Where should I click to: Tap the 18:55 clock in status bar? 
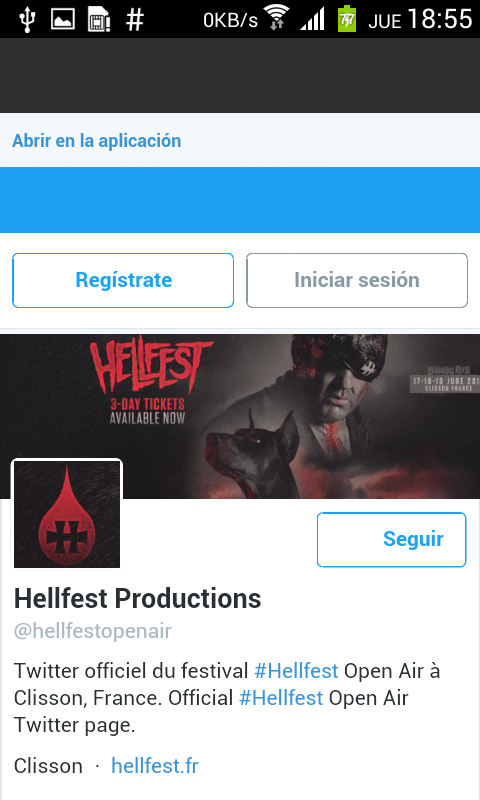[440, 19]
